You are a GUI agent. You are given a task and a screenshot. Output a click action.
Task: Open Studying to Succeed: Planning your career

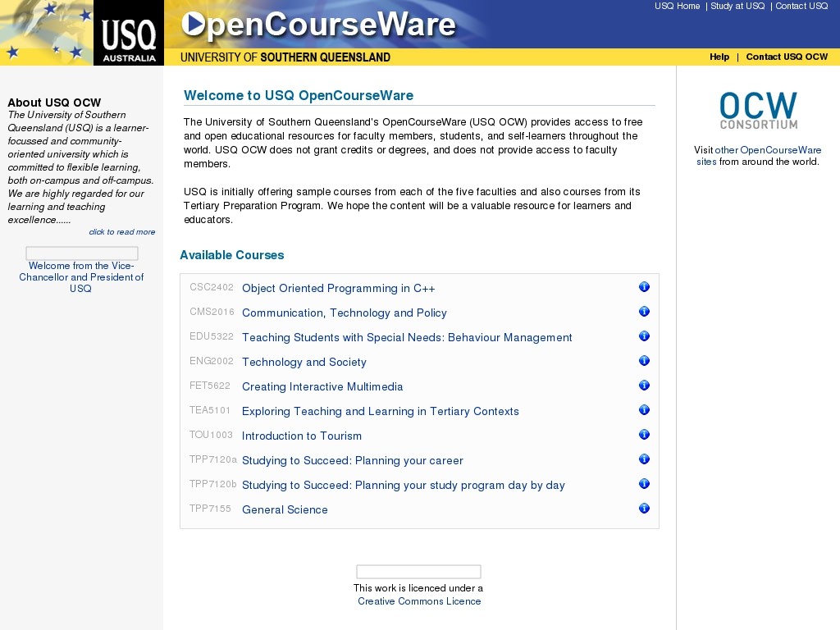tap(353, 461)
